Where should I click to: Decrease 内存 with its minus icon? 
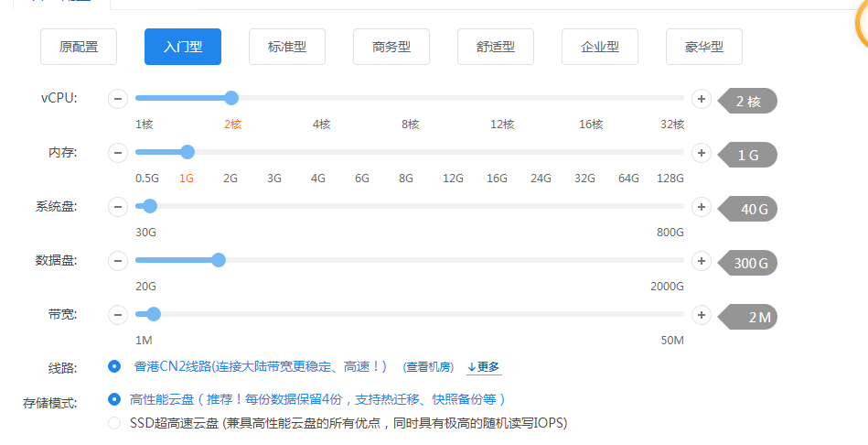click(x=118, y=153)
